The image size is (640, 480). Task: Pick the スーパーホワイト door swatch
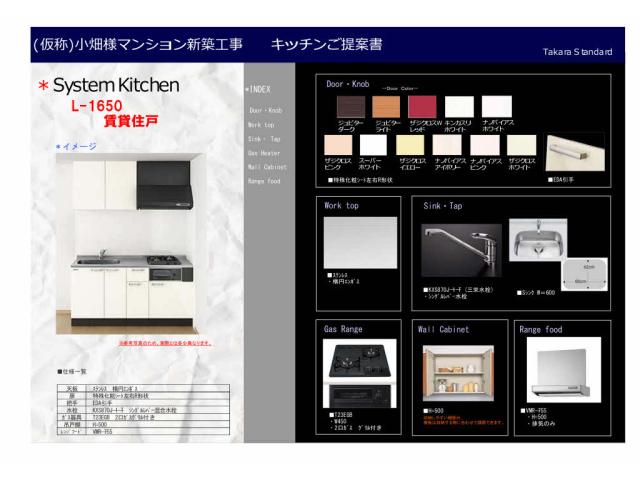point(373,145)
